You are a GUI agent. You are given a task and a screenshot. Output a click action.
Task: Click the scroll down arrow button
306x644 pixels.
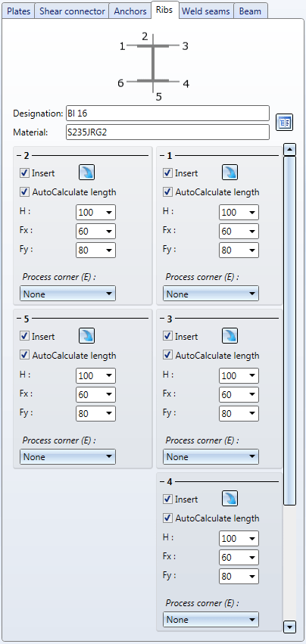(x=290, y=627)
